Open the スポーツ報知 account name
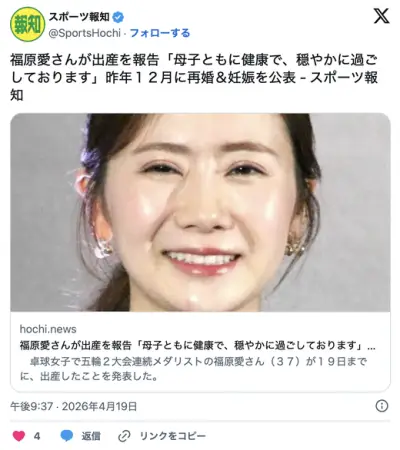This screenshot has height=450, width=400. click(x=79, y=17)
